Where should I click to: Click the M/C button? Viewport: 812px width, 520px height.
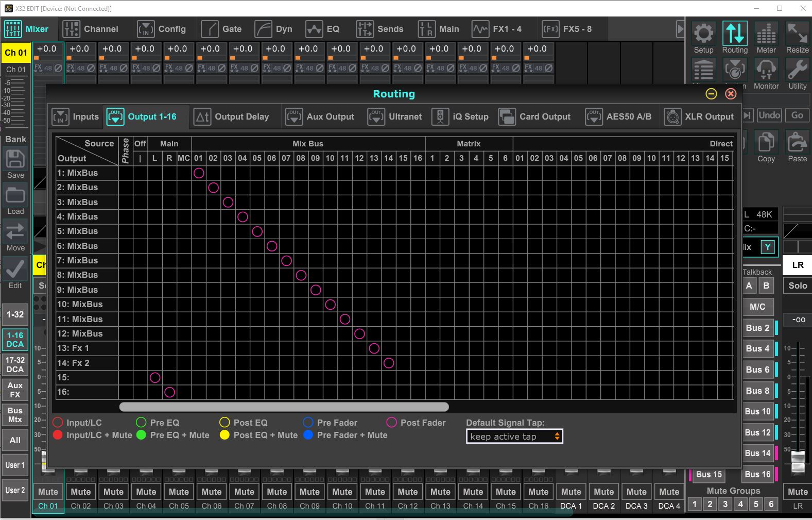[x=757, y=307]
